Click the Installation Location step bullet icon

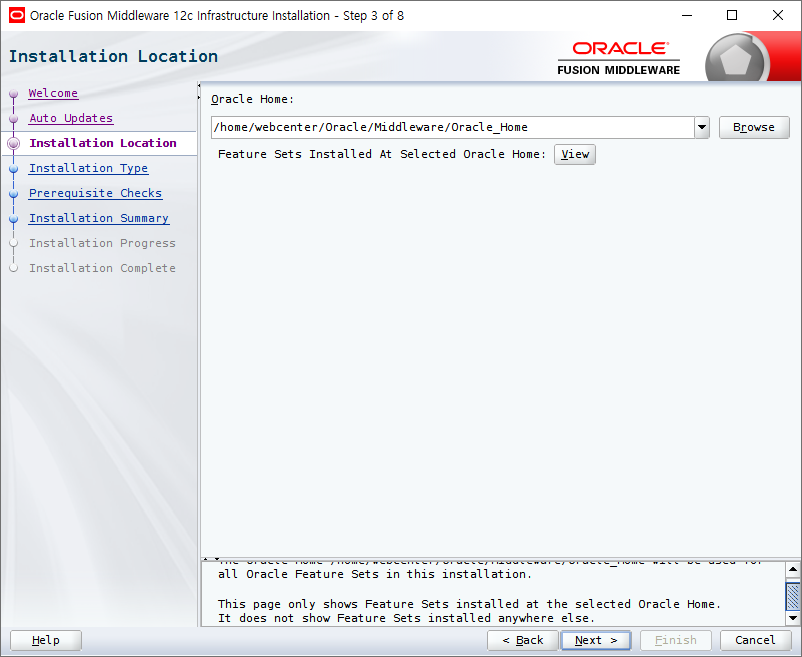click(14, 144)
